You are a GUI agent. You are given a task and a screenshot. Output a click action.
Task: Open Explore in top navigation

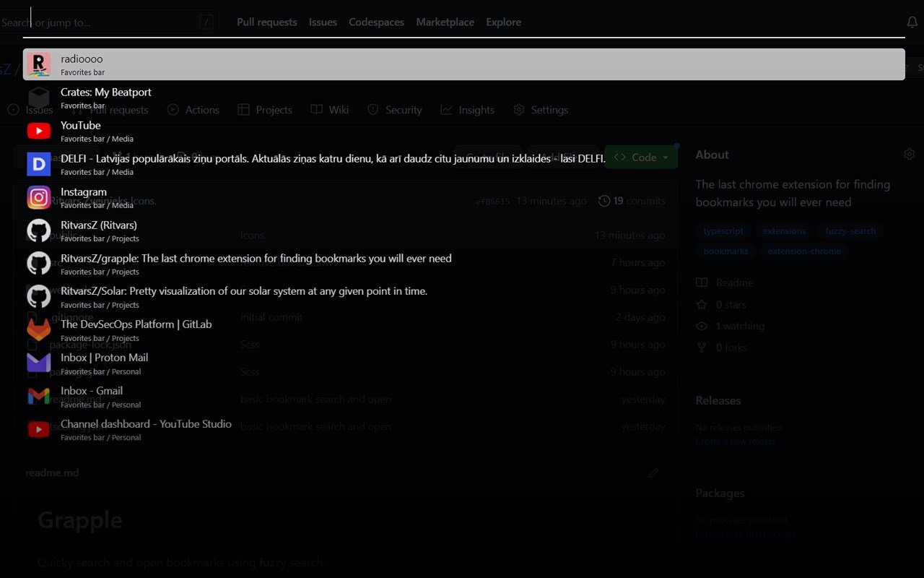coord(504,22)
